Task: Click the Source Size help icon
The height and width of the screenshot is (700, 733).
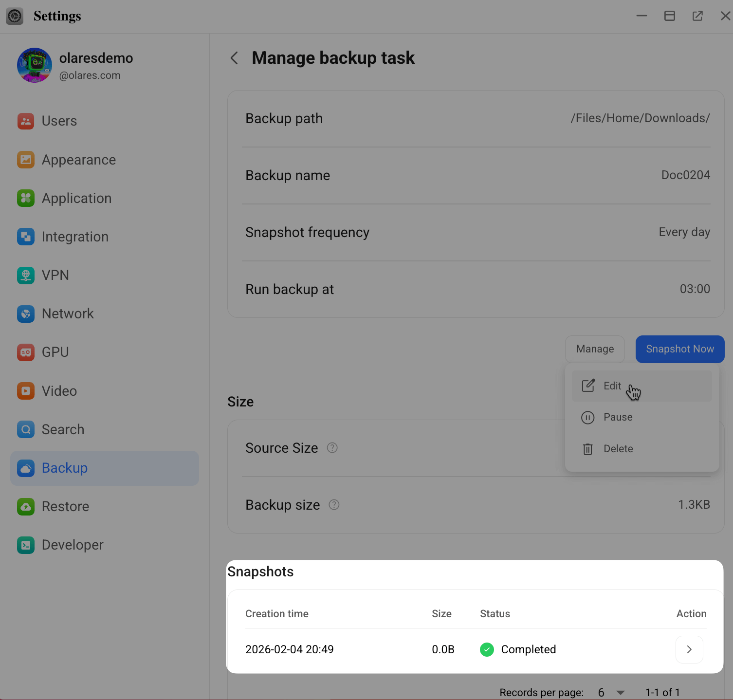Action: (332, 448)
